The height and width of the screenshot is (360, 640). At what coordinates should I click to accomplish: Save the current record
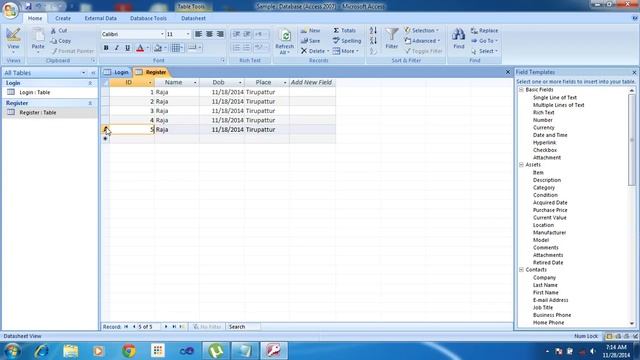coord(311,41)
